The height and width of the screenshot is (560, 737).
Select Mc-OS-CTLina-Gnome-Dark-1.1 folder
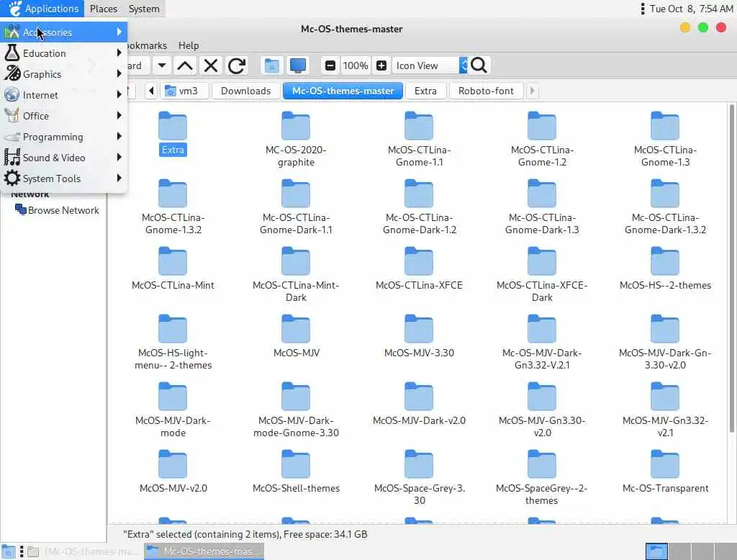296,193
